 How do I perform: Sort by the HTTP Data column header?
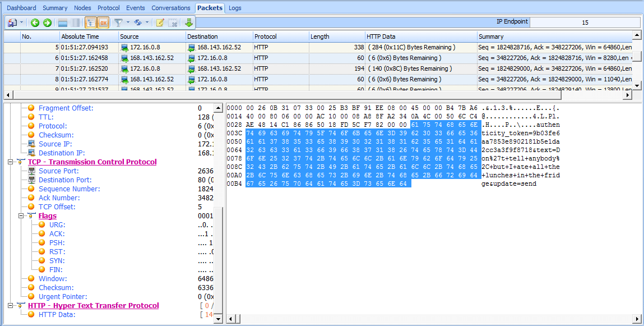pos(421,36)
